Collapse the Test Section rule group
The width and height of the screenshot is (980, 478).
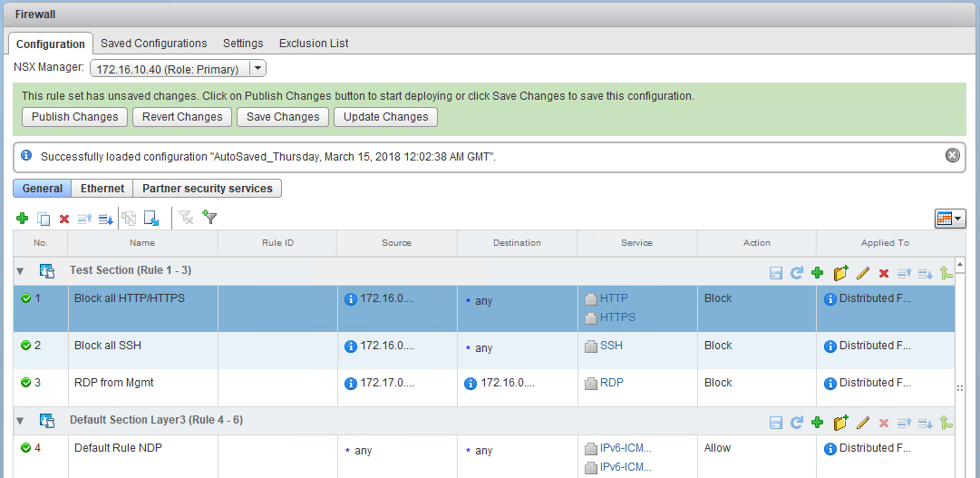[20, 271]
